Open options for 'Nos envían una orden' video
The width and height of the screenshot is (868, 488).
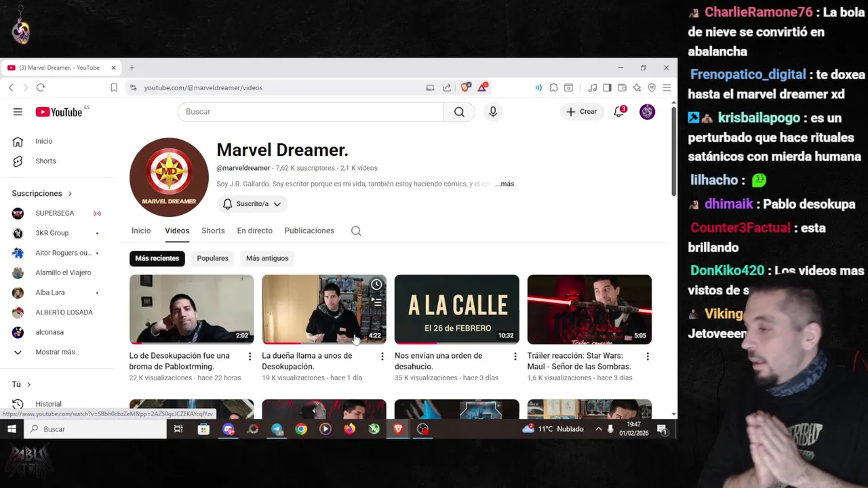point(515,357)
